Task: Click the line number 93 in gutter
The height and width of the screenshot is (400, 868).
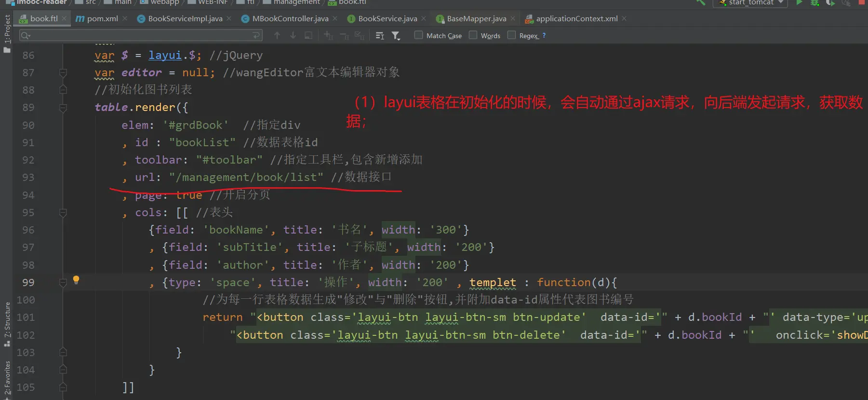Action: [x=28, y=177]
